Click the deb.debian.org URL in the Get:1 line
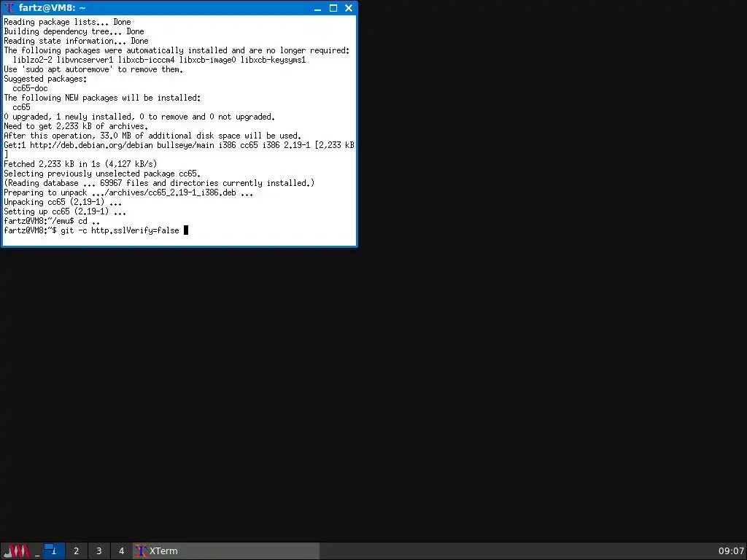The image size is (747, 560). pos(91,145)
